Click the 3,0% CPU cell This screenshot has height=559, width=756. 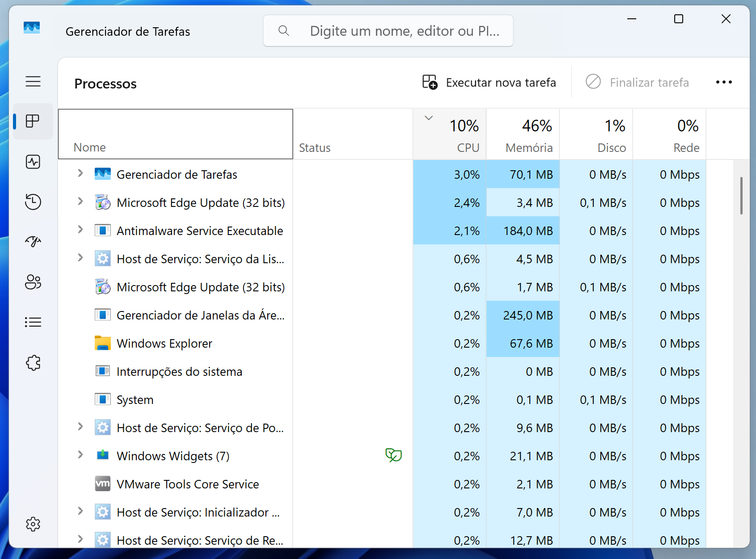pos(449,174)
